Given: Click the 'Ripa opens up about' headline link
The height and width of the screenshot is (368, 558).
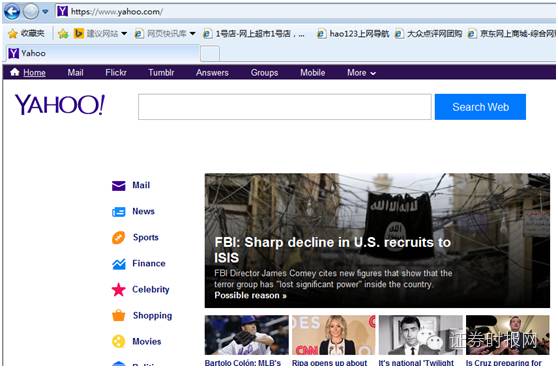Looking at the screenshot, I should pos(329,363).
